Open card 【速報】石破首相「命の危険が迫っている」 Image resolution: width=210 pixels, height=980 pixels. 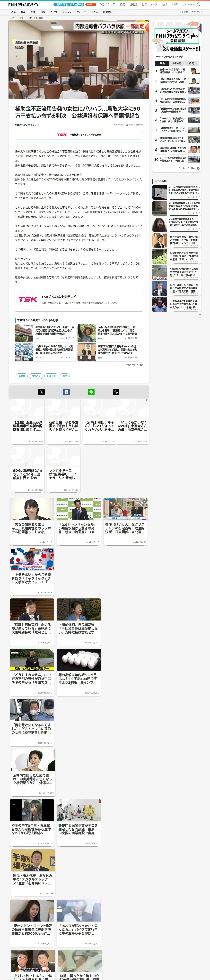(x=32, y=622)
